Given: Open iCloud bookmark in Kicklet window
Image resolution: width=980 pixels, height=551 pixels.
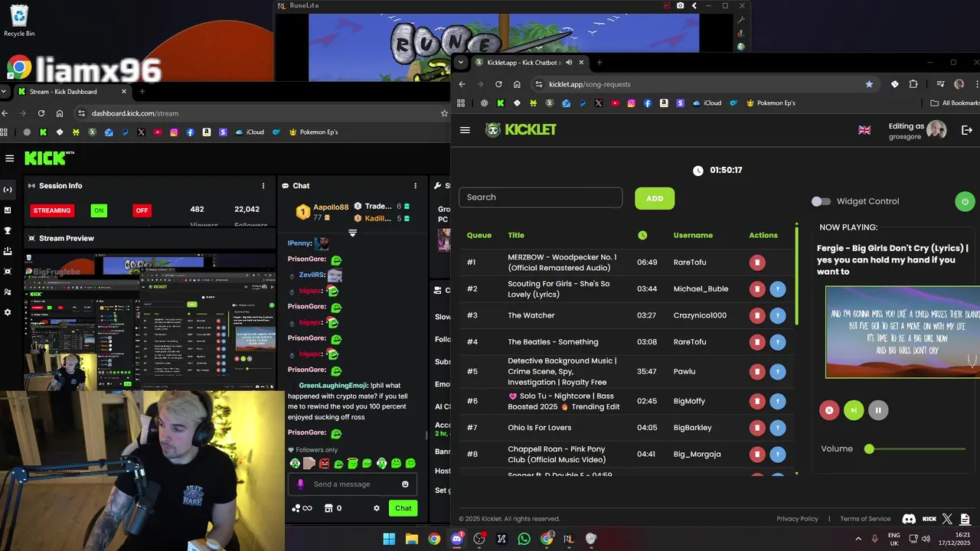Looking at the screenshot, I should [707, 103].
